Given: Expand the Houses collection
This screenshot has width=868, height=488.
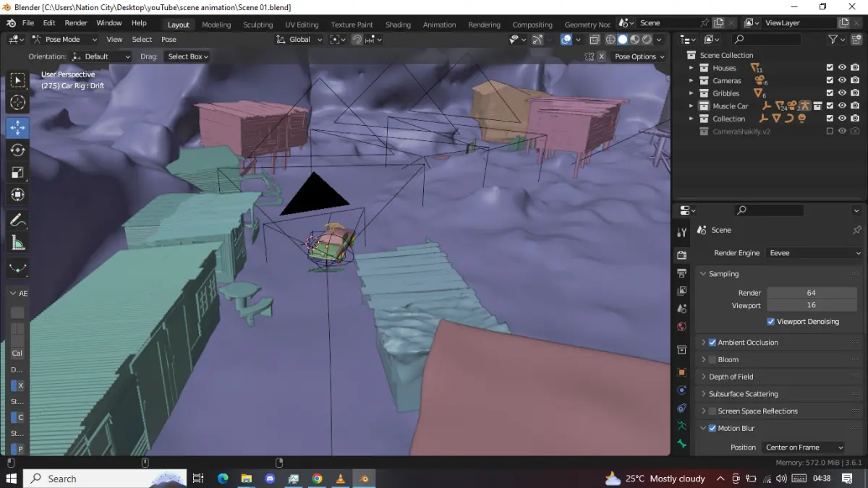Looking at the screenshot, I should pos(692,68).
